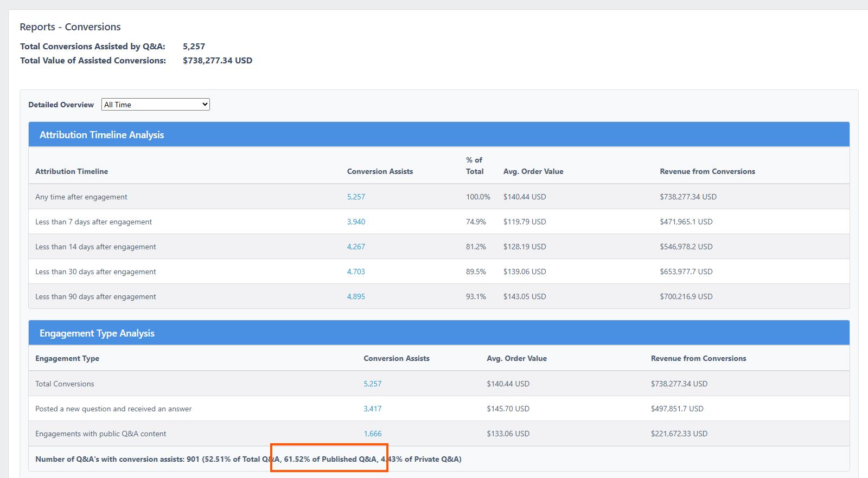Open 3,417 assists from new questions
Screen dimensions: 868x478
tap(372, 409)
